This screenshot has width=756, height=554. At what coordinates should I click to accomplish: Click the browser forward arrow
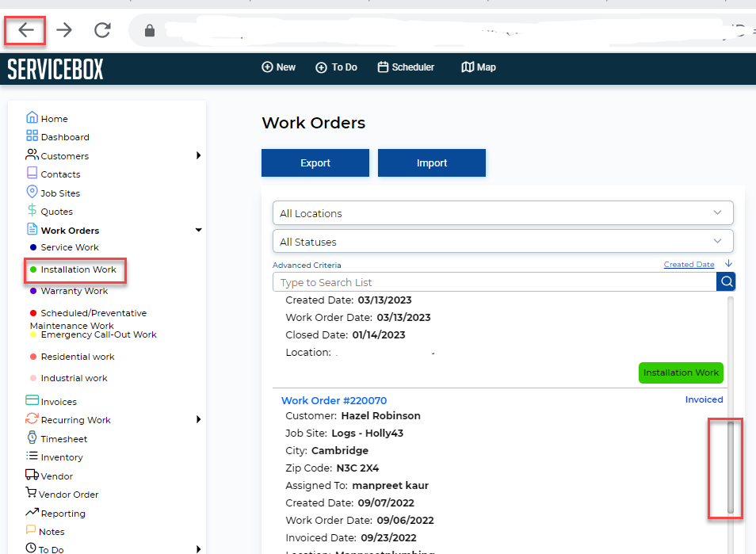pyautogui.click(x=64, y=30)
